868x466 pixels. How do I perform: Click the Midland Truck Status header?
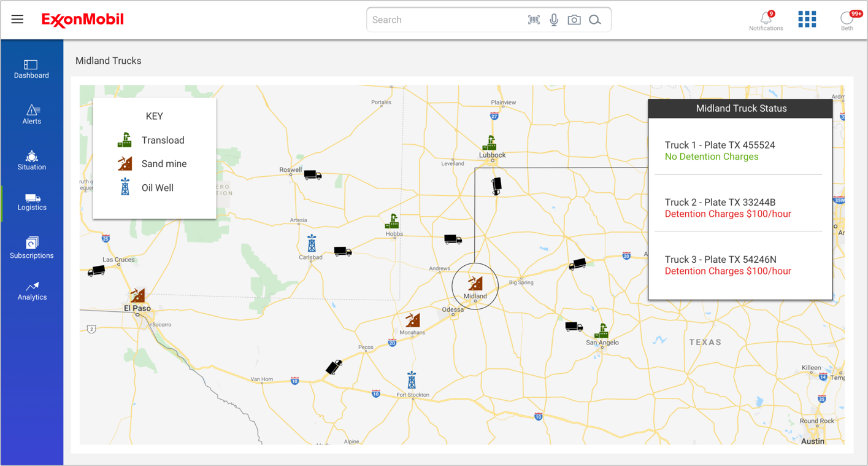pyautogui.click(x=741, y=109)
